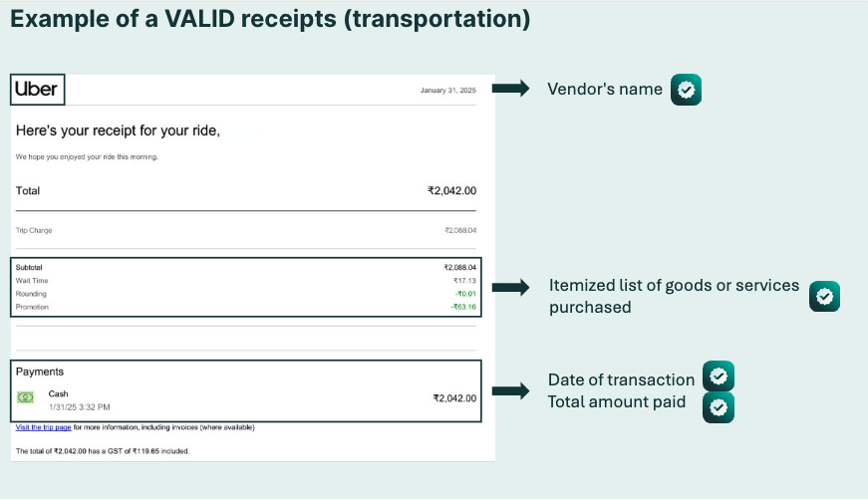
Task: Click the Uber logo box
Action: coord(37,89)
